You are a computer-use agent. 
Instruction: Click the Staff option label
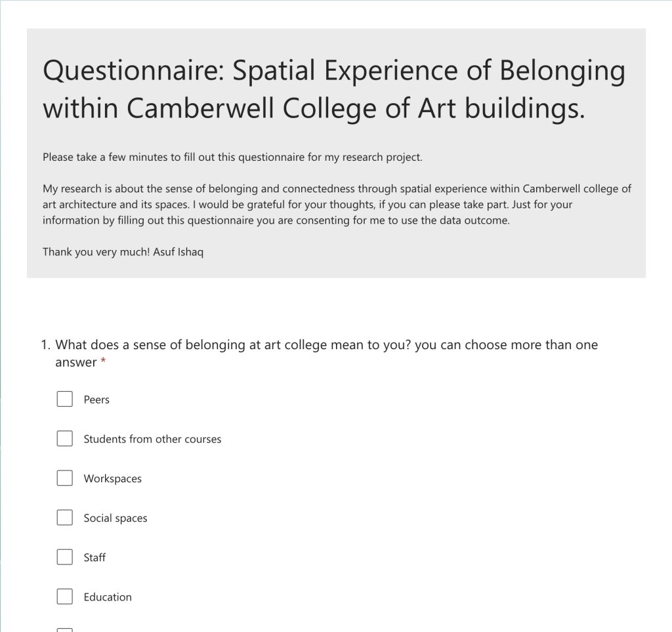[x=94, y=557]
